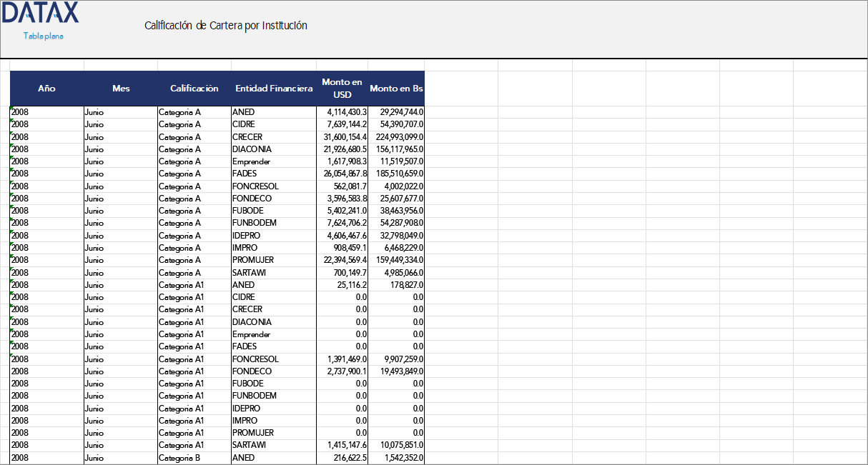Click the DATAX logo
Image resolution: width=868 pixels, height=465 pixels.
tap(40, 14)
